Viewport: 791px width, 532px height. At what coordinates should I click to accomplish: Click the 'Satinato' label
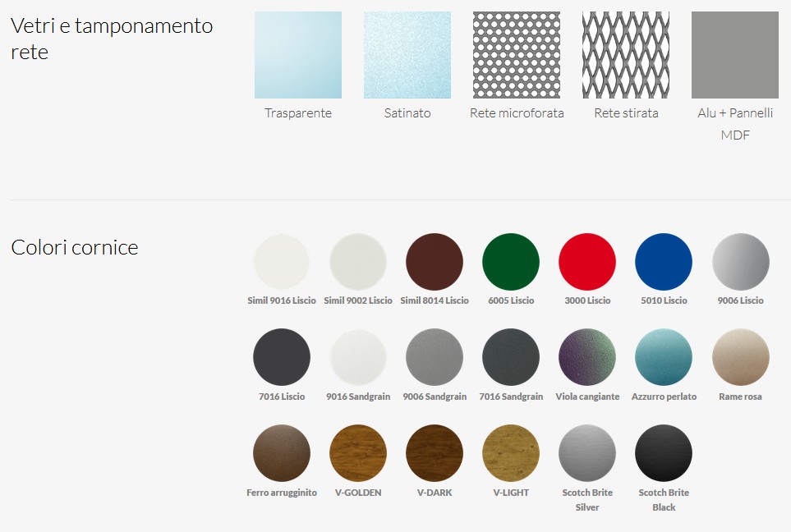click(x=407, y=113)
